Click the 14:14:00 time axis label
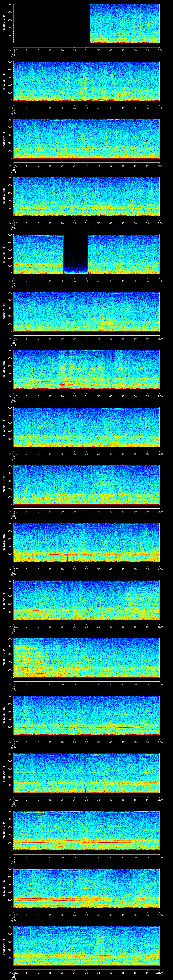The image size is (173, 980). (13, 627)
